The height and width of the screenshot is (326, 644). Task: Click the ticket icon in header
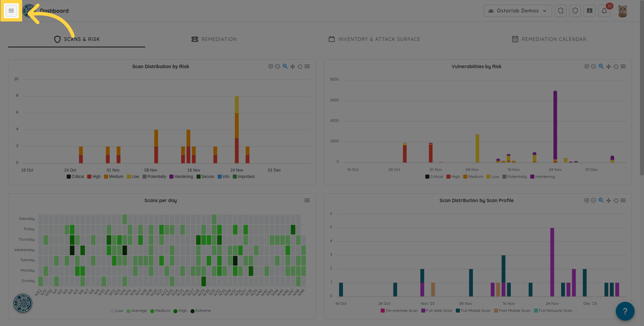pyautogui.click(x=589, y=11)
